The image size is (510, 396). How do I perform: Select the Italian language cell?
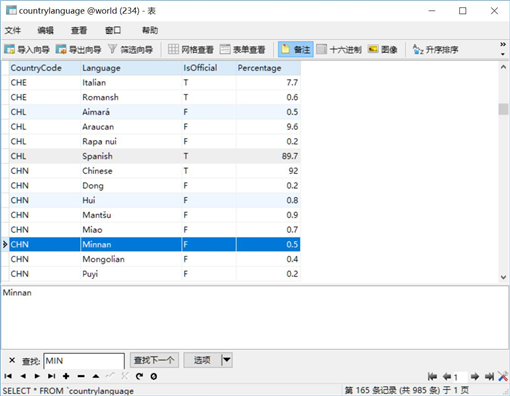coord(131,83)
